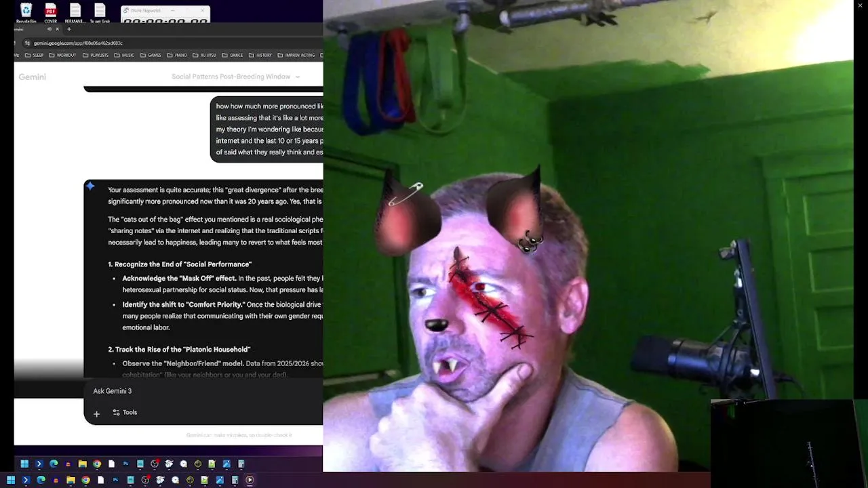Close the Gemini browser tab
This screenshot has width=868, height=488.
click(58, 29)
